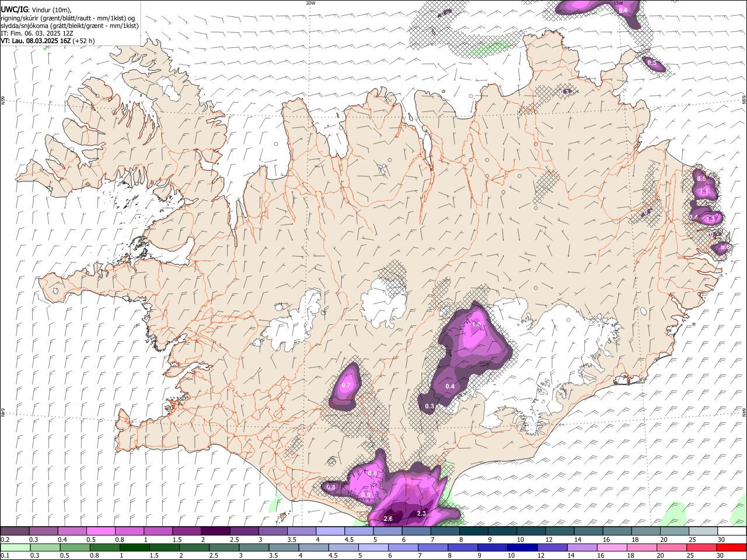Image resolution: width=747 pixels, height=560 pixels.
Task: Select the 'rigning/skúrir' legend description line
Action: (68, 18)
